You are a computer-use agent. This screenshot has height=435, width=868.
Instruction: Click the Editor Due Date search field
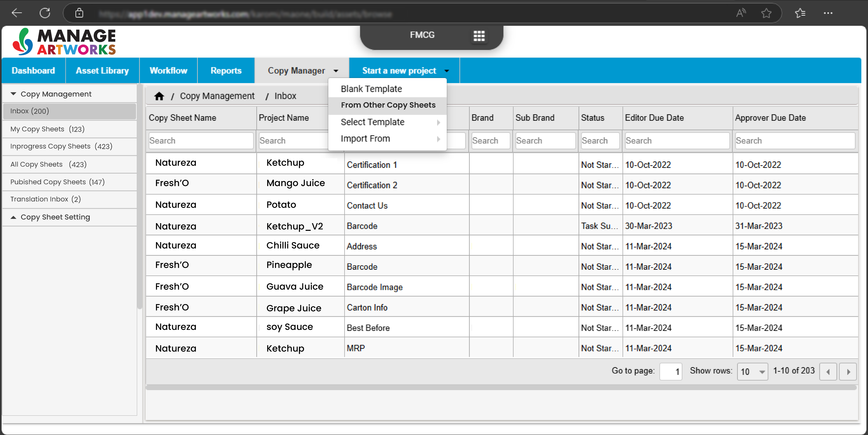tap(677, 140)
